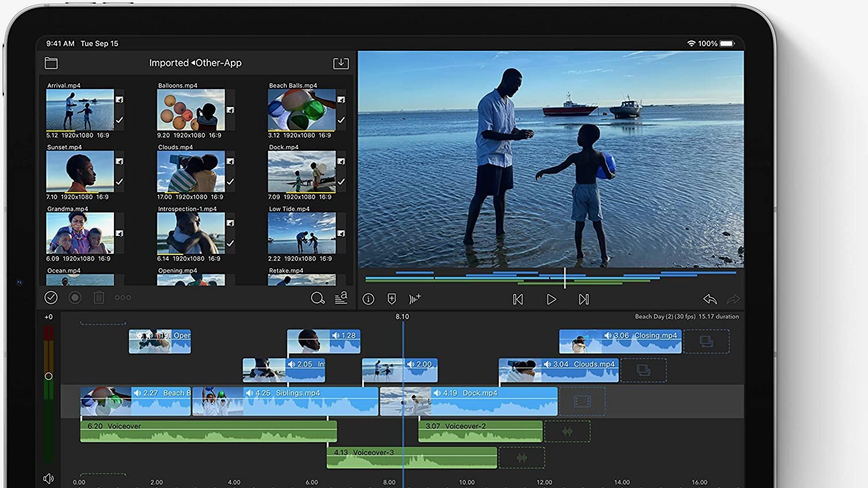This screenshot has width=868, height=488.
Task: Tap the audio placeholder after Voiceover-2
Action: tap(568, 431)
